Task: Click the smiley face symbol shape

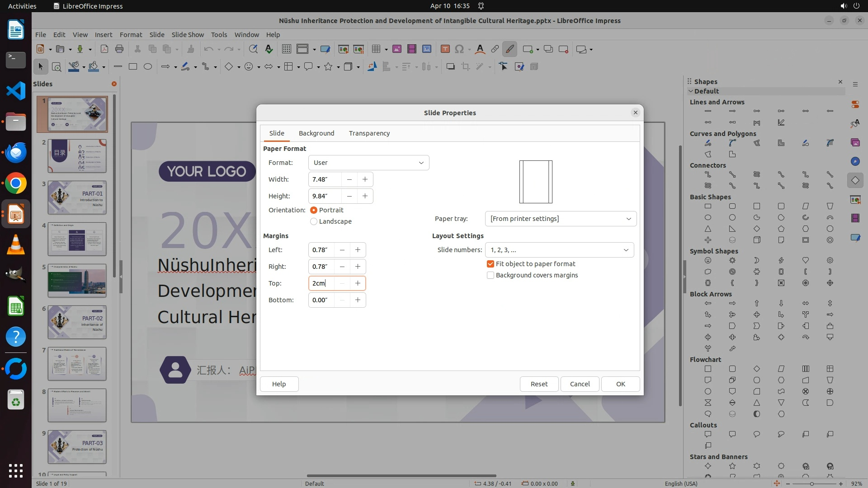Action: tap(708, 260)
